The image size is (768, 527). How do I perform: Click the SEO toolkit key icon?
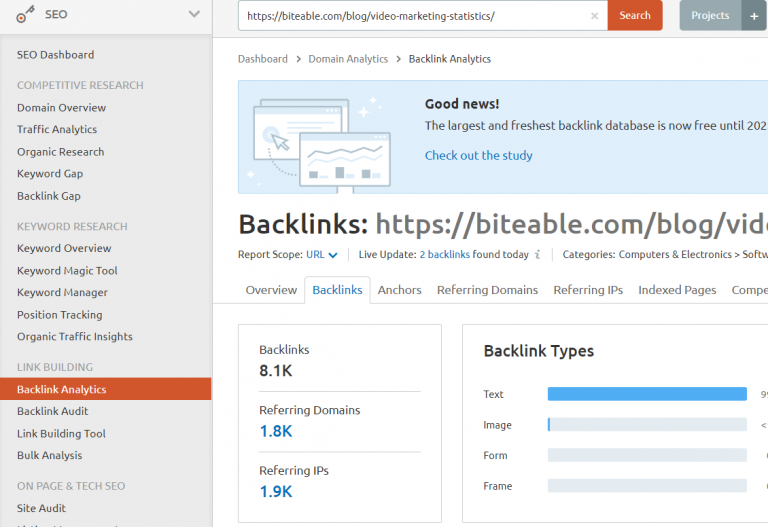[25, 15]
